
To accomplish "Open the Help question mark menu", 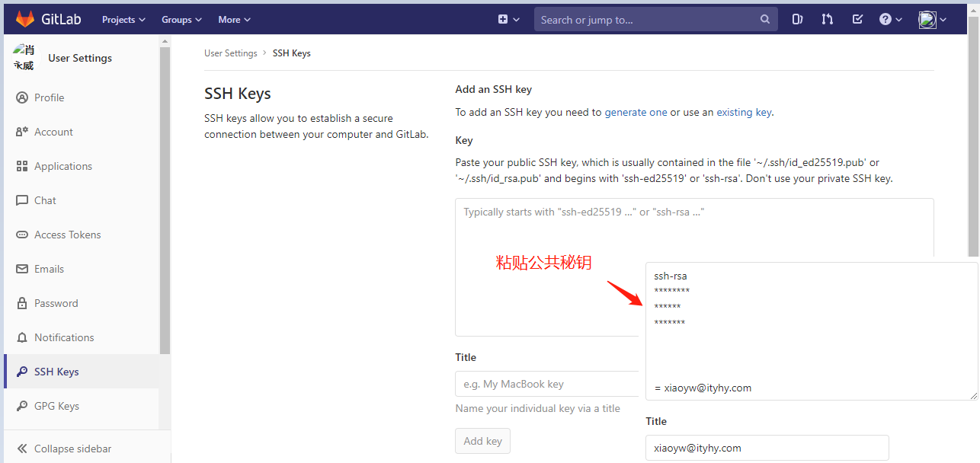I will [x=886, y=19].
